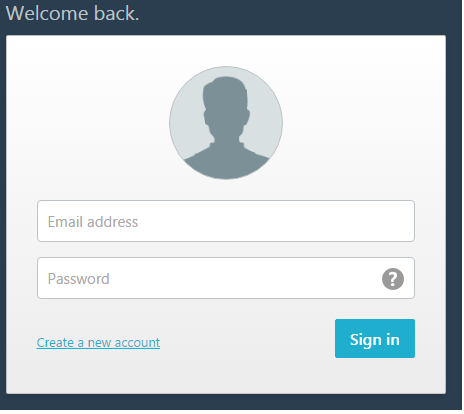Click the underlined Create a new account text
This screenshot has height=414, width=464.
[98, 343]
